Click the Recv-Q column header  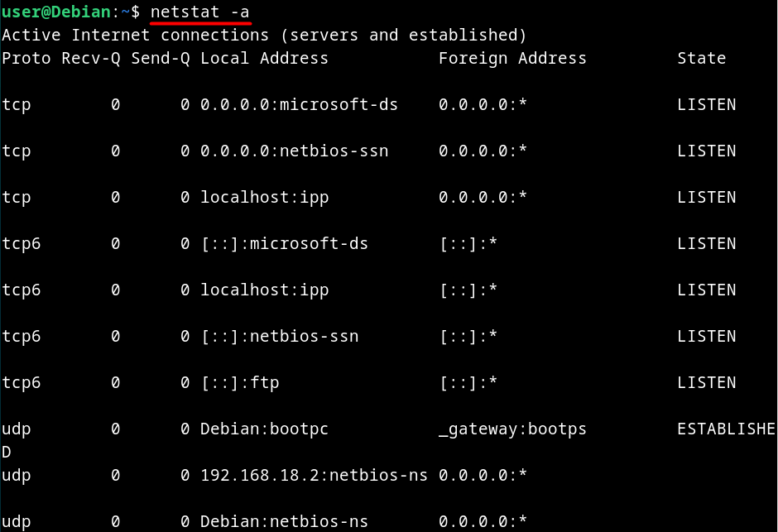coord(91,59)
